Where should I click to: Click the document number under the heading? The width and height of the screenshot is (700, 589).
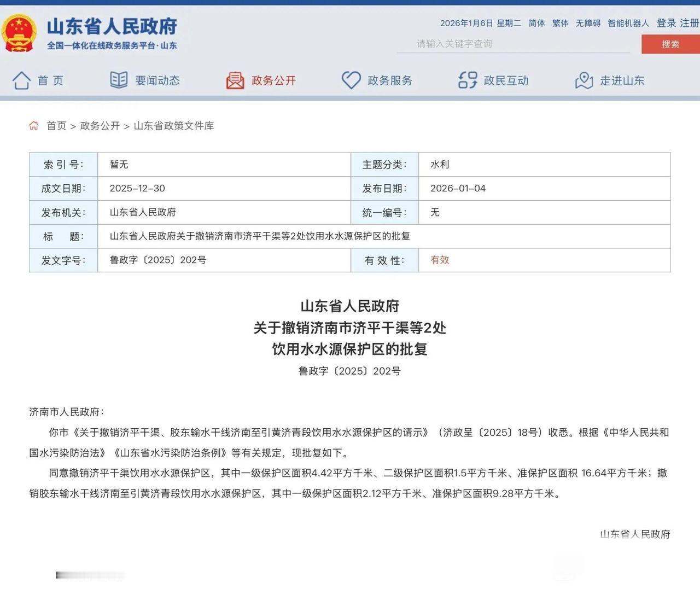[349, 371]
